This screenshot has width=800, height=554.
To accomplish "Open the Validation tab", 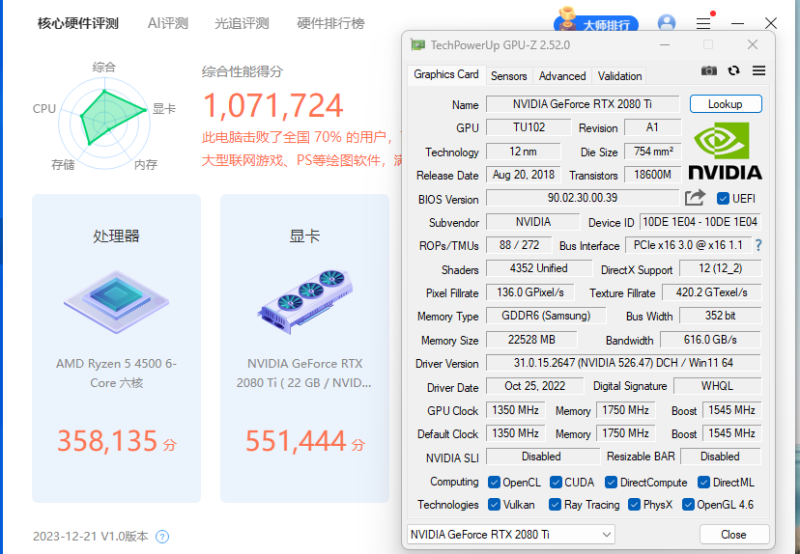I will point(620,76).
